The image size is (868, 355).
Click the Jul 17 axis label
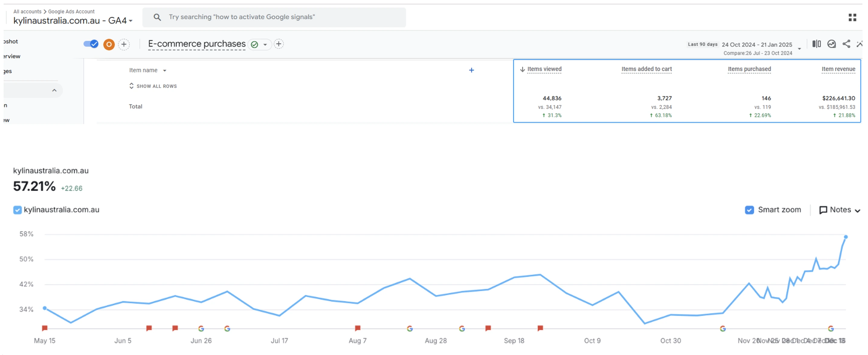pos(279,341)
